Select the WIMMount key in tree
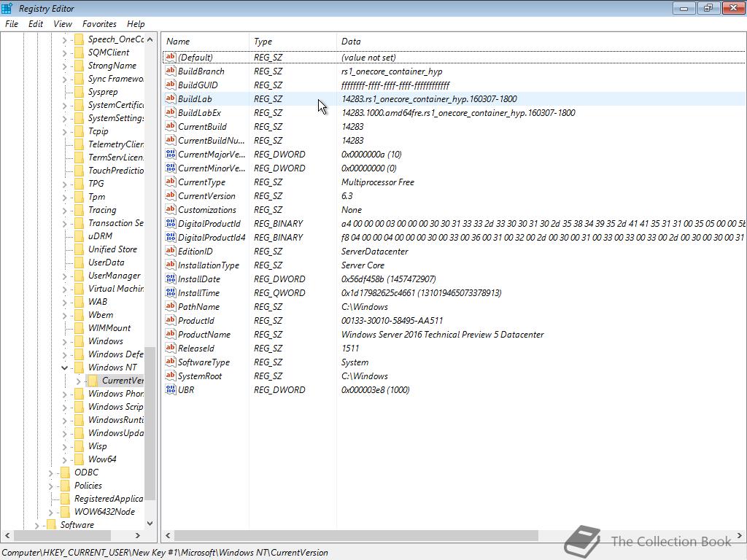Image resolution: width=747 pixels, height=560 pixels. (x=109, y=328)
